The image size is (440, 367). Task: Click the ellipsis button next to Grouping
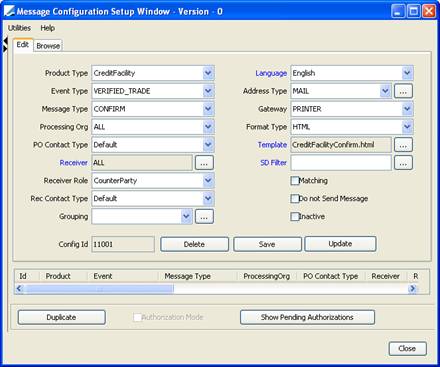click(x=204, y=217)
